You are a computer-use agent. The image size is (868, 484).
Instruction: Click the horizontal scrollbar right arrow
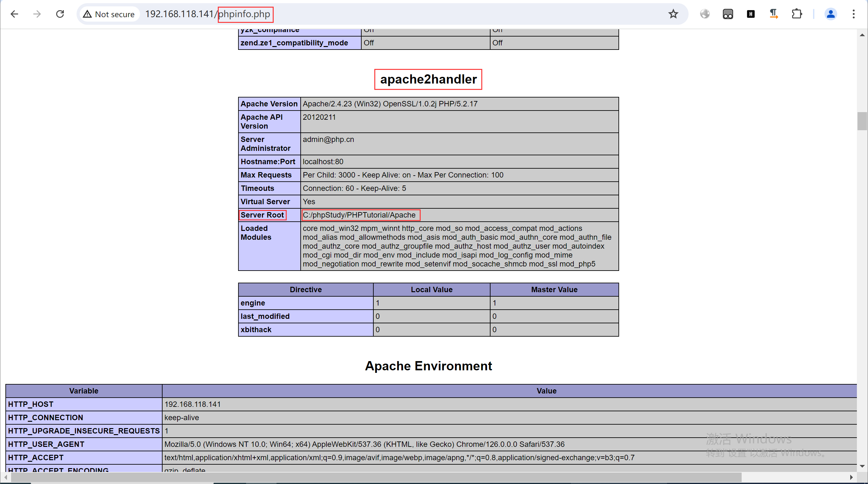tap(851, 477)
